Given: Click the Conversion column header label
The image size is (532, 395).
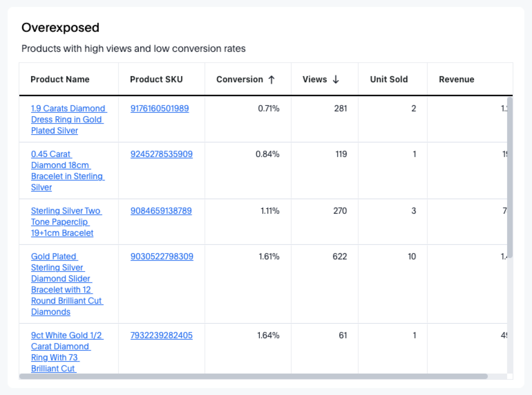Looking at the screenshot, I should [x=239, y=80].
